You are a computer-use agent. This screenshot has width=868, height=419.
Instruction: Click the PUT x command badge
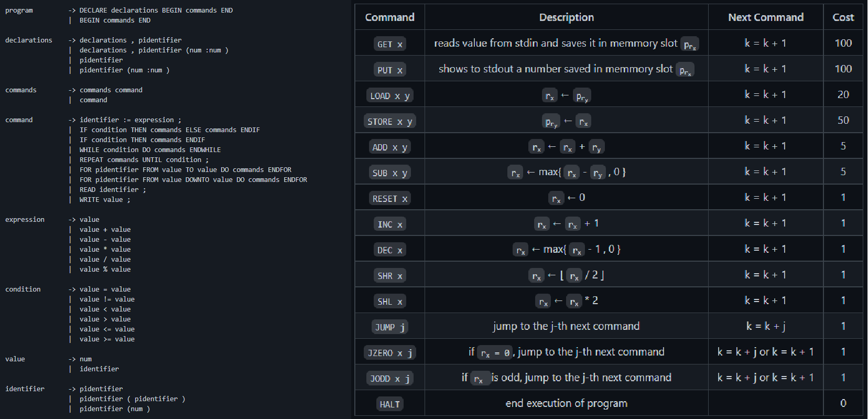389,70
